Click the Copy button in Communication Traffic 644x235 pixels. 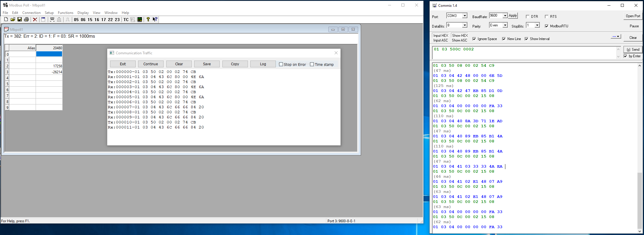(235, 64)
